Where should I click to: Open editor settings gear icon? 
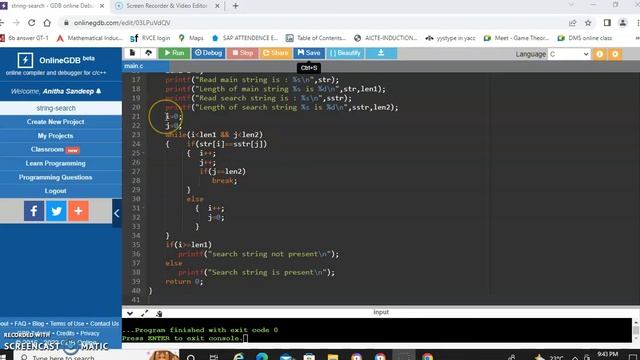[615, 54]
